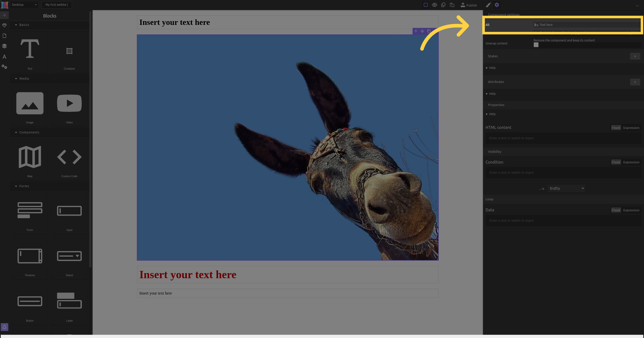Image resolution: width=644 pixels, height=338 pixels.
Task: Set Condition mode to Fixed
Action: point(616,162)
